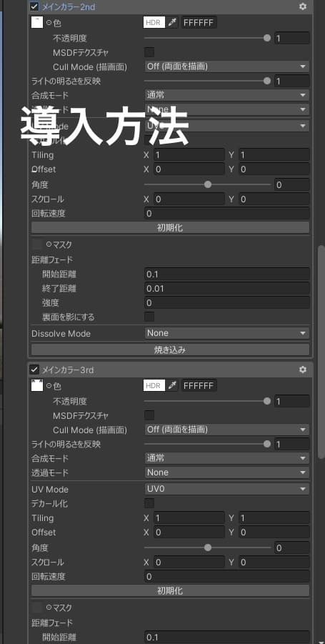Screen dimensions: 325x644
Task: Pick color with eyedropper in メインカラー2nd
Action: (x=172, y=22)
